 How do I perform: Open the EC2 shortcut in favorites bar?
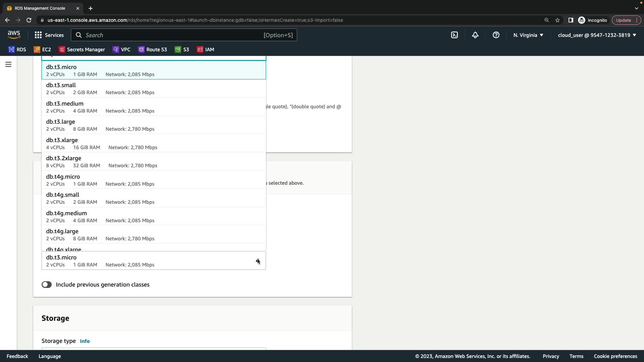[42, 49]
